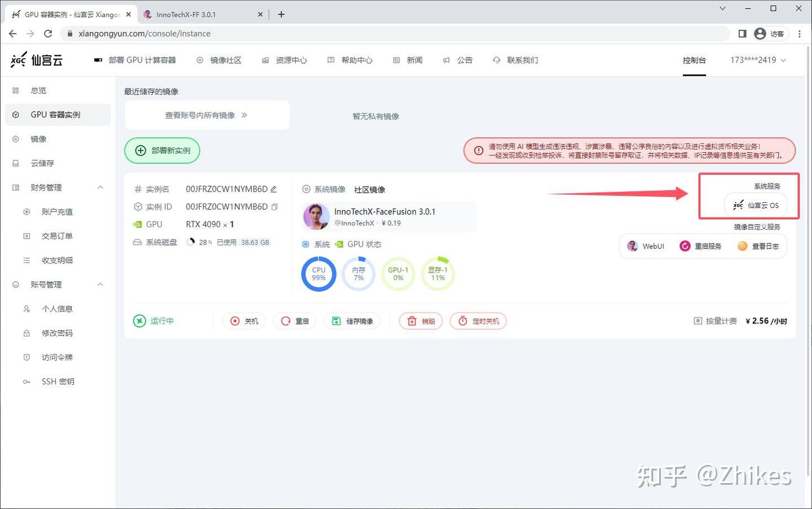Screen dimensions: 812x509
Task: Launch the WebUI service
Action: [x=646, y=246]
